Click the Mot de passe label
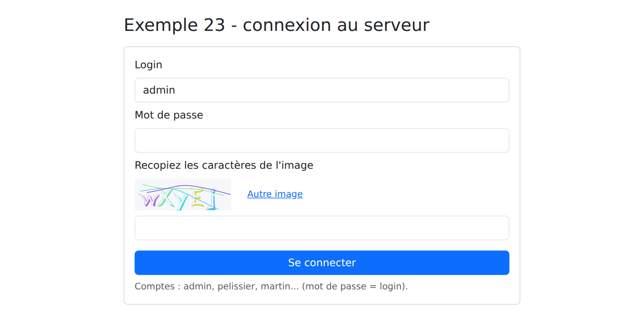The width and height of the screenshot is (644, 322). point(169,115)
